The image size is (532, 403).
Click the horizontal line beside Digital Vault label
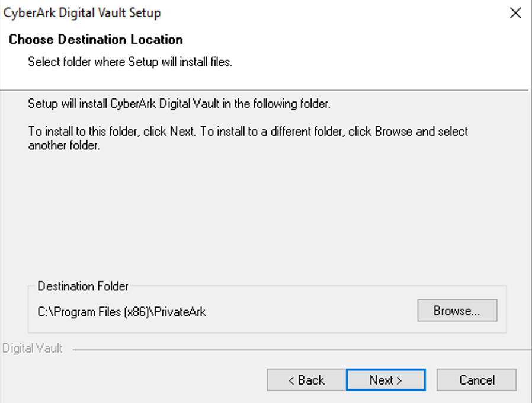(302, 349)
